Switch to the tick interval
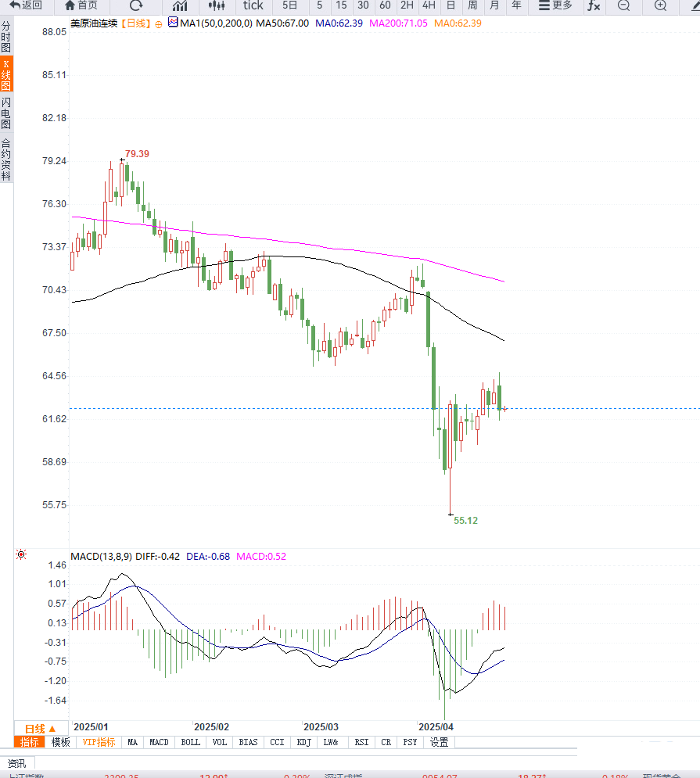Viewport: 700px width, 778px height. click(253, 5)
